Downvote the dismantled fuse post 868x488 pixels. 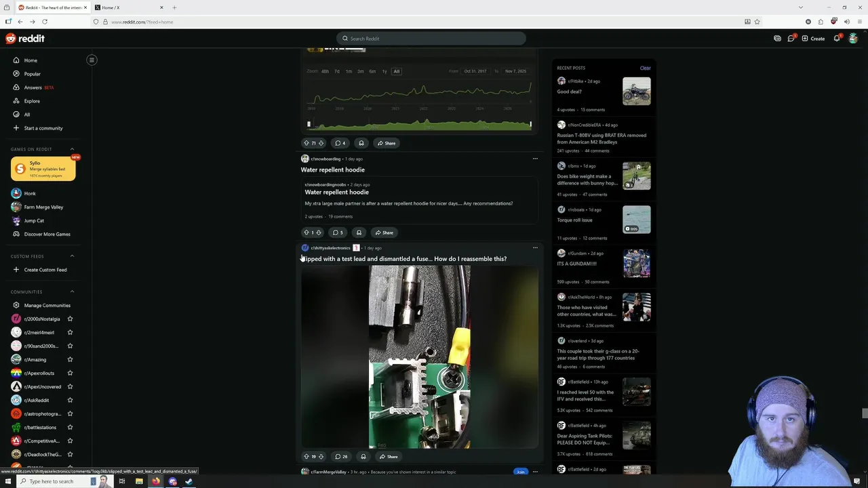point(321,456)
